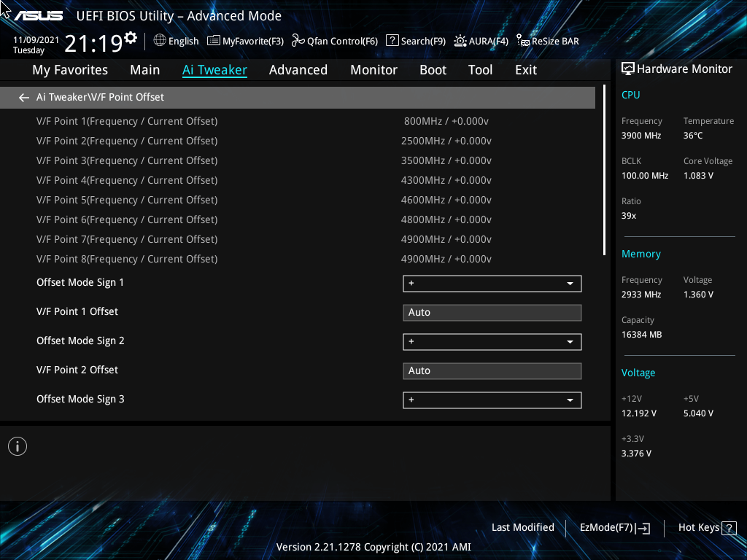Click the ReSize BAR icon
747x560 pixels.
point(523,41)
